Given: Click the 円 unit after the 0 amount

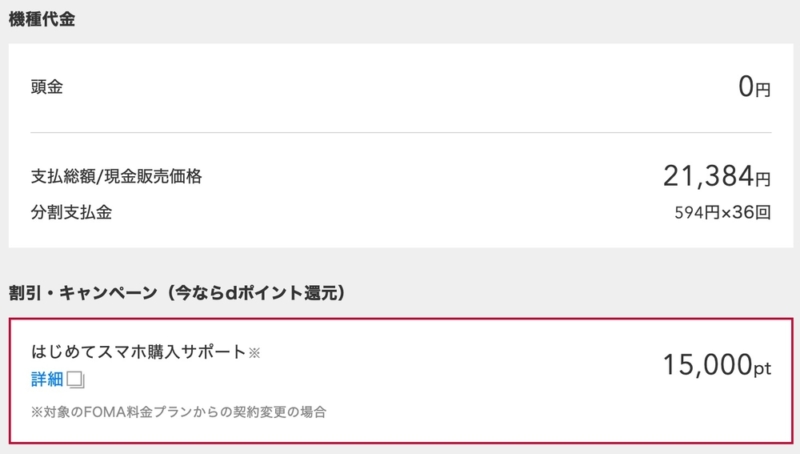Looking at the screenshot, I should tap(763, 90).
